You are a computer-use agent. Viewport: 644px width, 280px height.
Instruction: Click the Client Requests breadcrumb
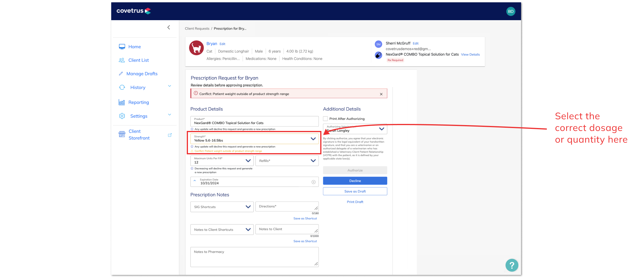pos(197,28)
